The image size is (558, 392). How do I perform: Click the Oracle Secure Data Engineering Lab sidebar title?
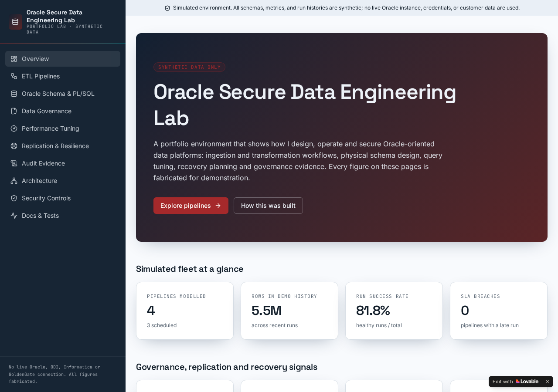54,16
